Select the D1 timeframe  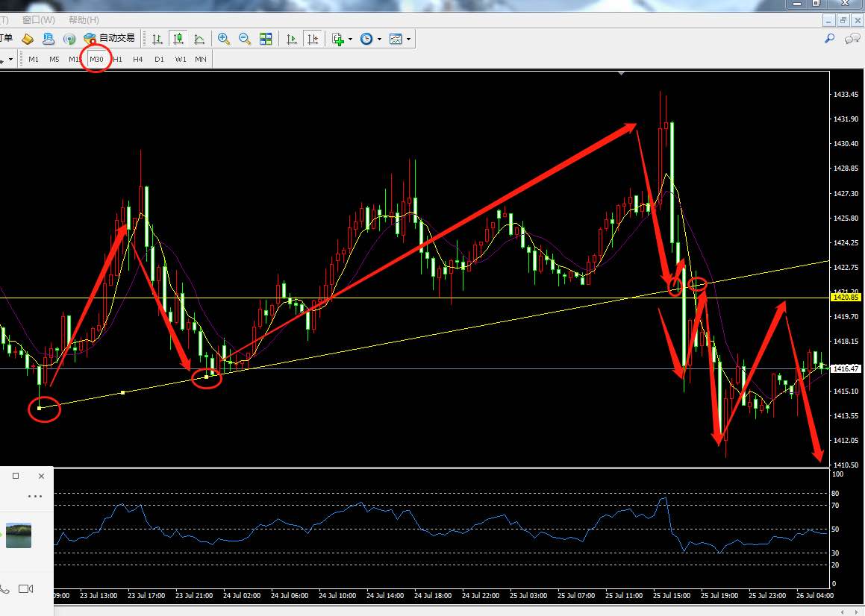(x=160, y=59)
